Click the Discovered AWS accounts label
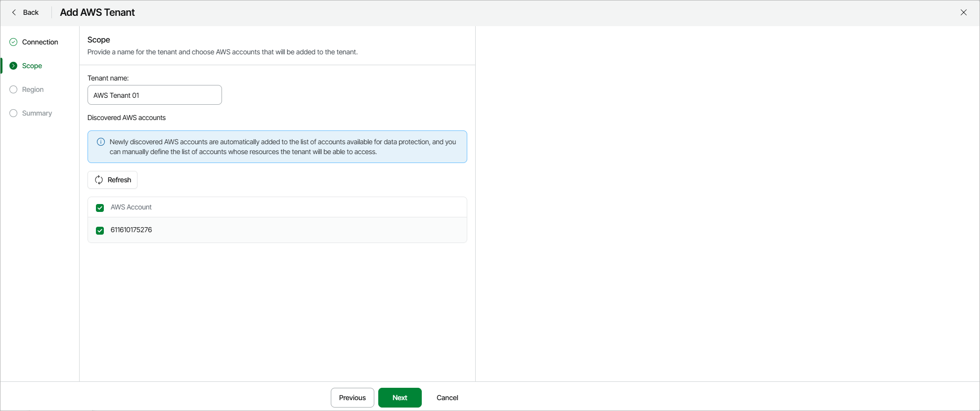The width and height of the screenshot is (980, 411). [127, 118]
